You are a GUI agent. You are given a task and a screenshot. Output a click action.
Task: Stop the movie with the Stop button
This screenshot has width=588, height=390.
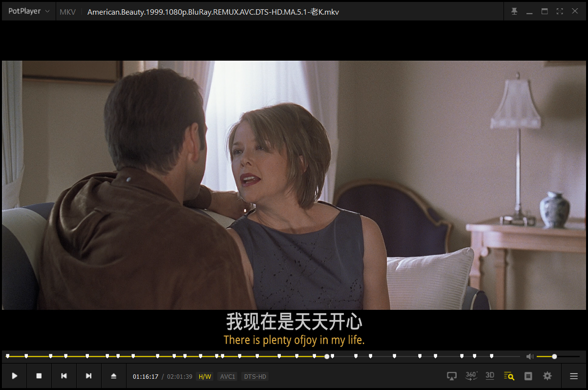coord(39,376)
